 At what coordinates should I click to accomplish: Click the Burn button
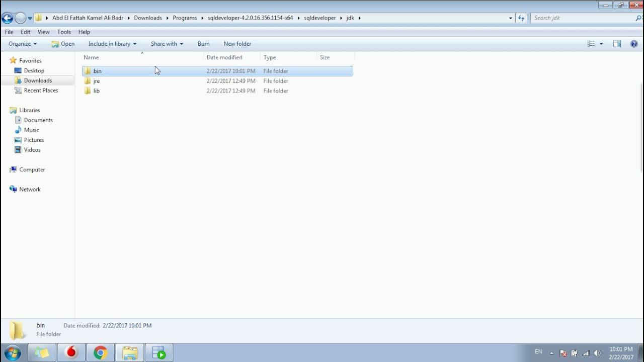tap(204, 44)
